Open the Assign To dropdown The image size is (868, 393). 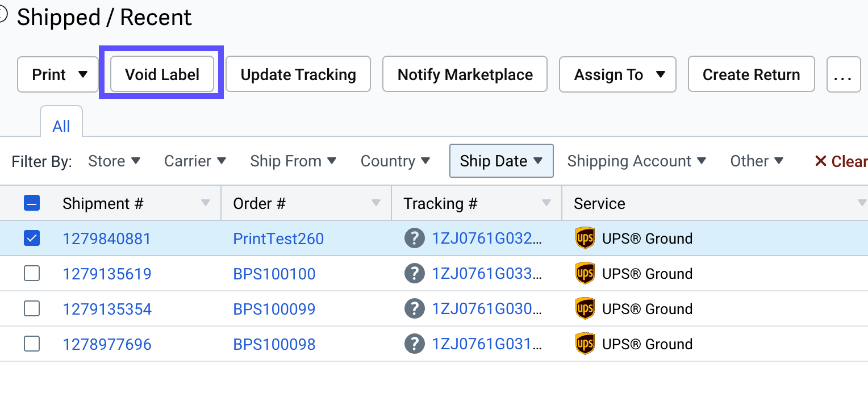pos(617,74)
